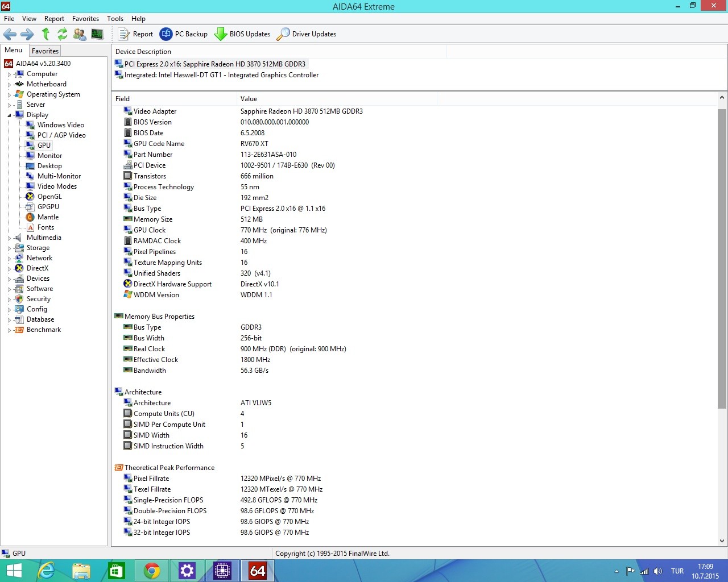This screenshot has height=582, width=728.
Task: Click the DirectX Hardware Support row icon
Action: (x=128, y=284)
